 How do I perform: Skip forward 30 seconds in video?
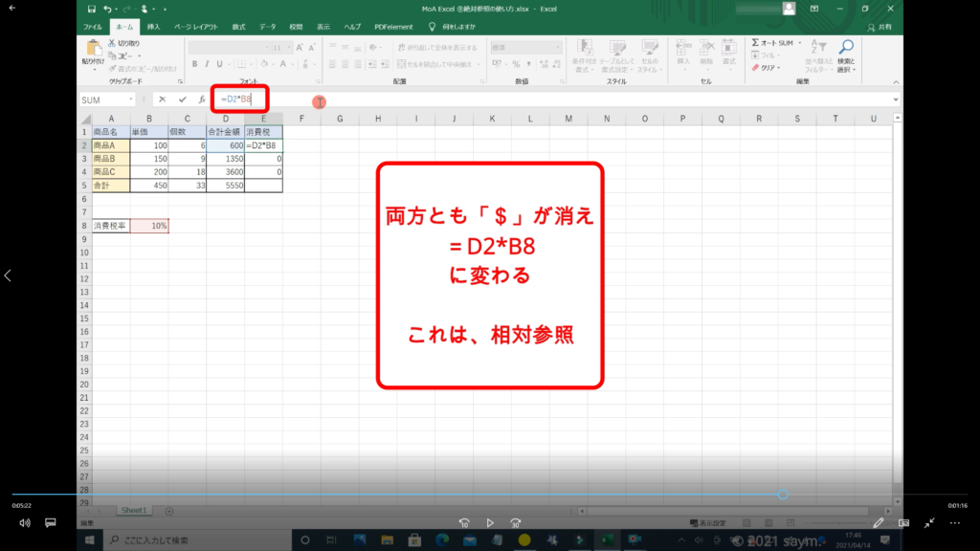point(516,523)
